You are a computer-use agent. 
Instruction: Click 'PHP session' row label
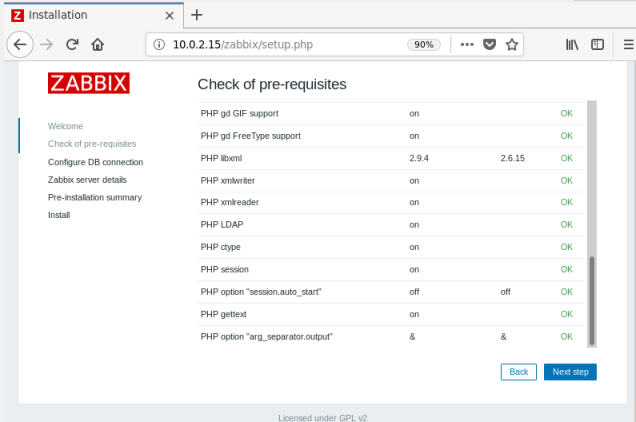tap(224, 269)
